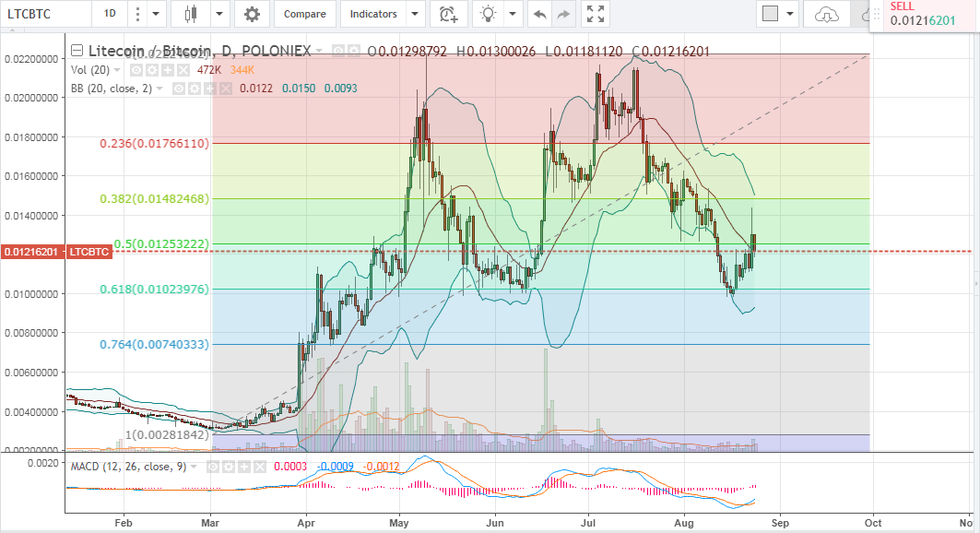
Task: Redo the chart action
Action: 563,14
